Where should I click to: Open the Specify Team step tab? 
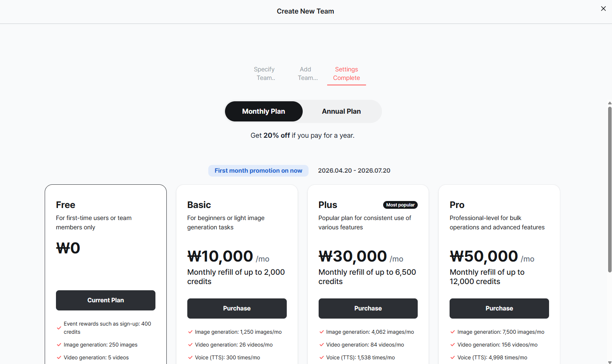(x=264, y=74)
